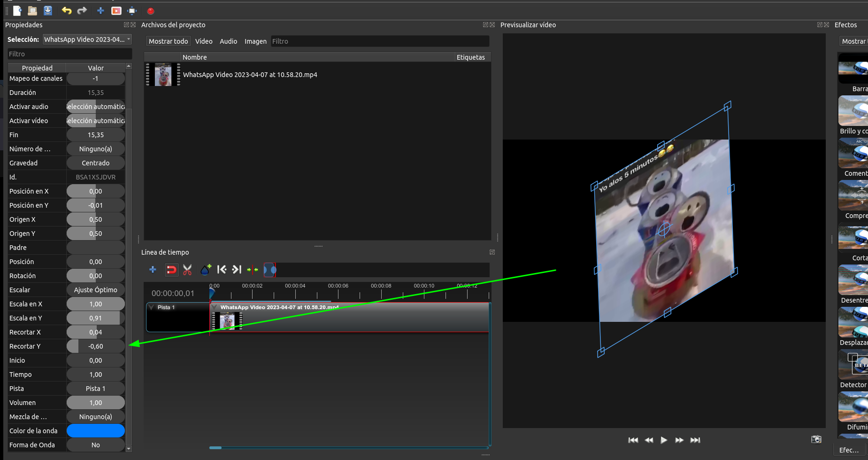The image size is (868, 460).
Task: Open the Color de la onda color swatch
Action: pyautogui.click(x=95, y=430)
